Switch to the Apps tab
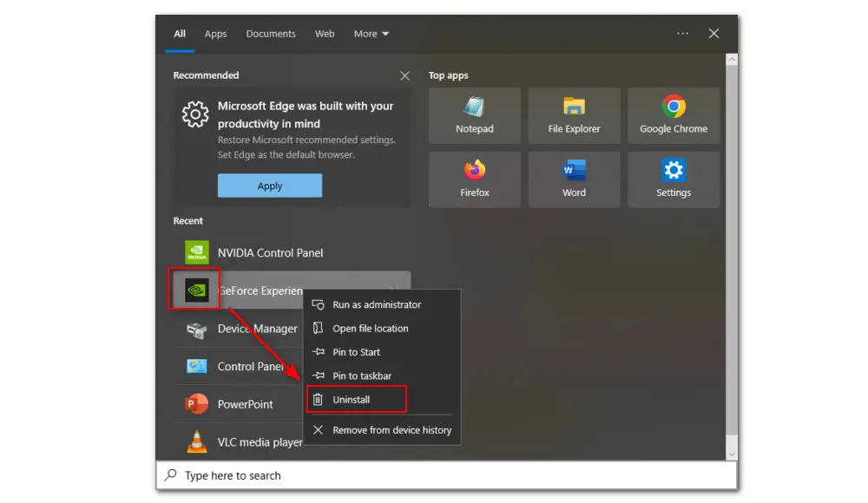Image resolution: width=868 pixels, height=503 pixels. tap(215, 34)
